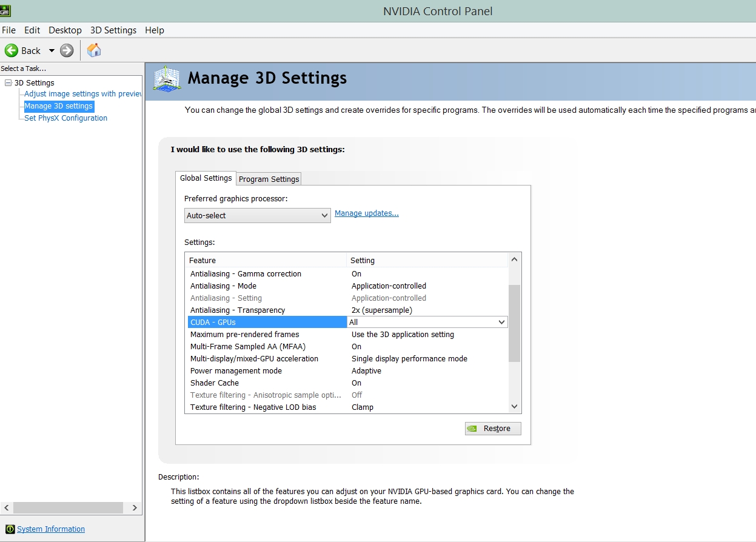Select Set PhysX Configuration in the tree
756x542 pixels.
pos(65,118)
